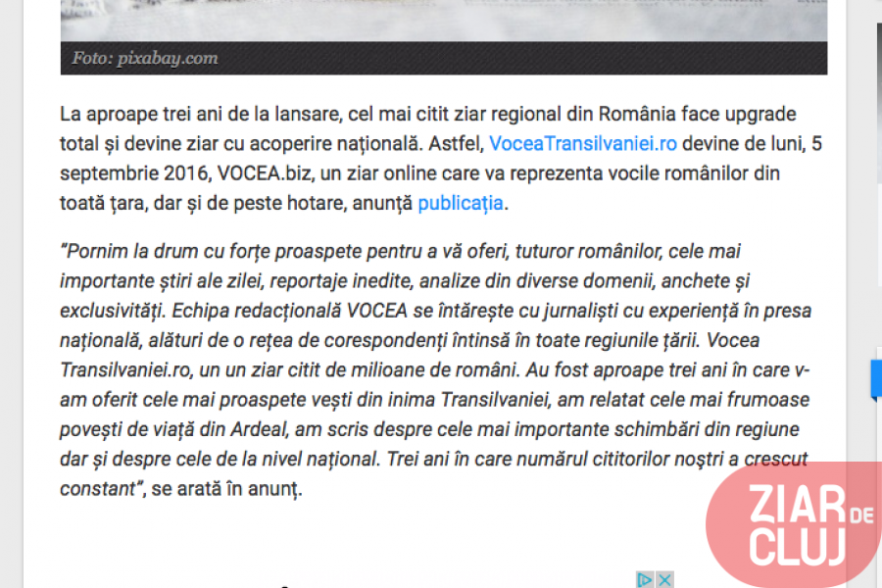Click the "Foto: pixabay.com" photo caption

tap(144, 59)
